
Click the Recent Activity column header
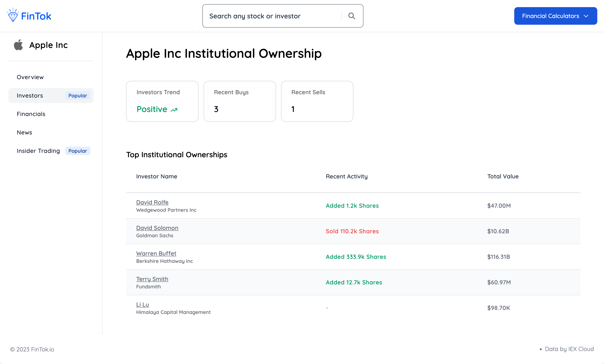pyautogui.click(x=347, y=177)
